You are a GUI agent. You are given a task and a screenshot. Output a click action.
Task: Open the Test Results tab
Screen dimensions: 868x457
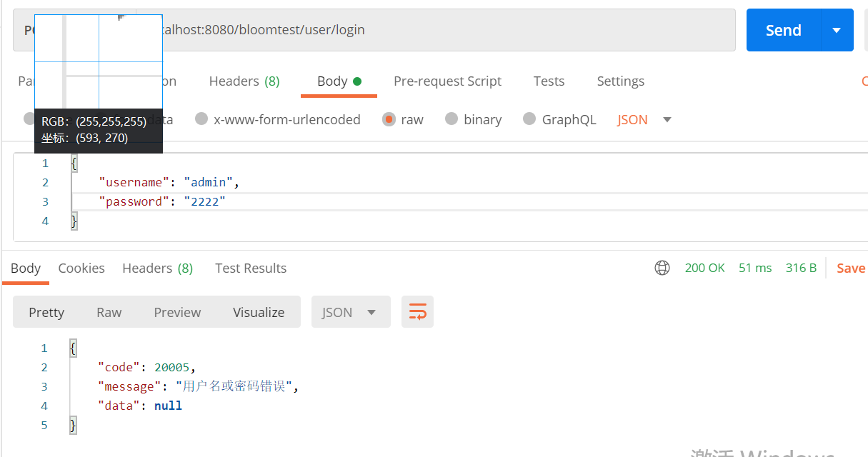point(250,268)
